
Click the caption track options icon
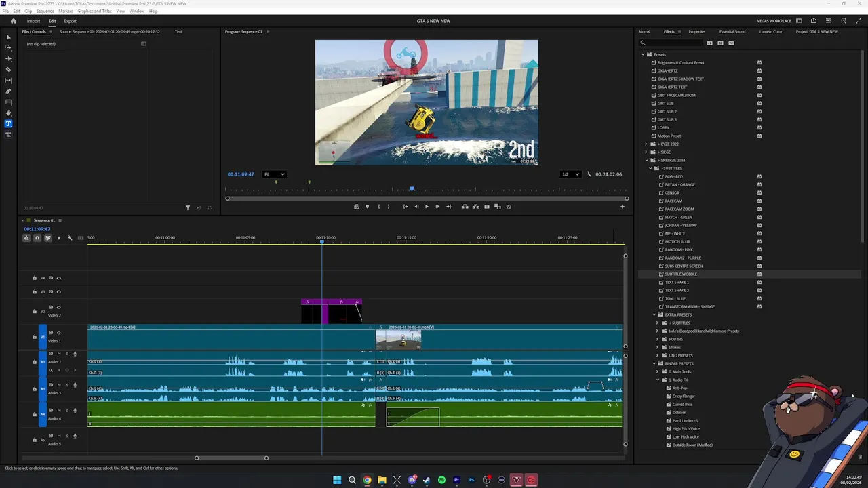click(81, 238)
